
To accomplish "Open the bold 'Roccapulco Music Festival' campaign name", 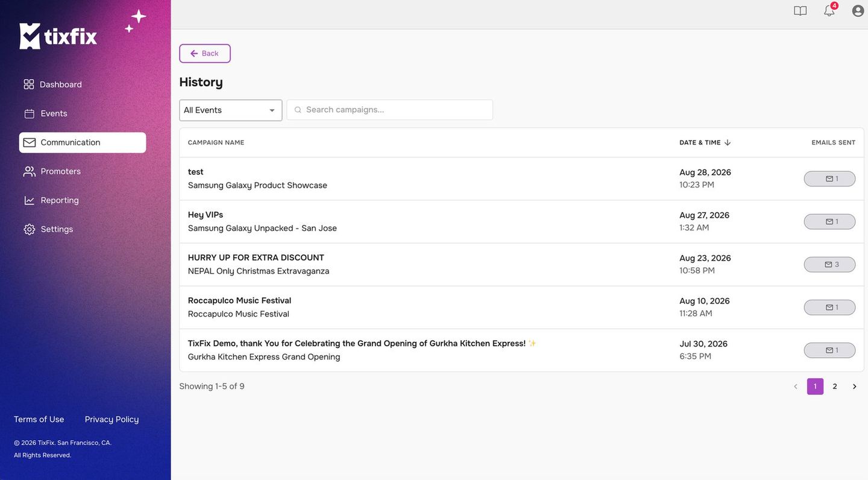I will [239, 300].
